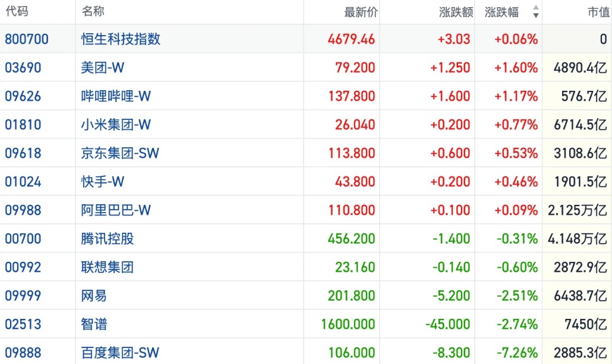Click stock code 09618

coord(23,153)
